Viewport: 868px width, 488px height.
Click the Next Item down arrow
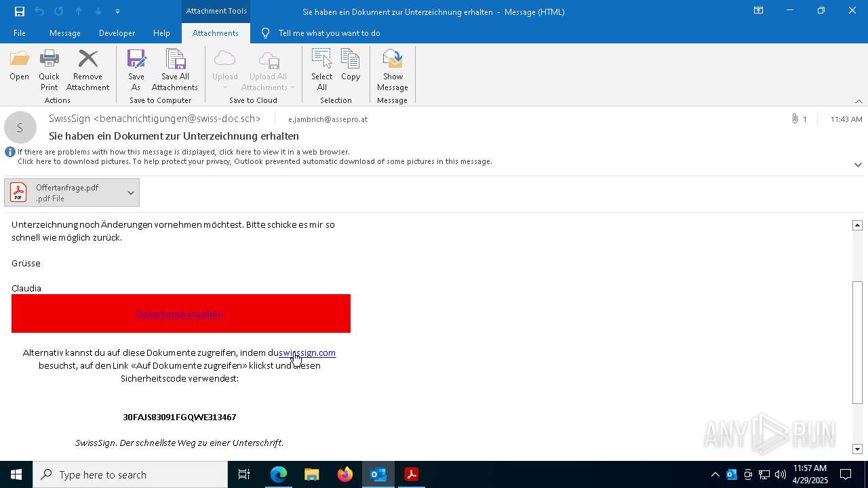click(98, 12)
